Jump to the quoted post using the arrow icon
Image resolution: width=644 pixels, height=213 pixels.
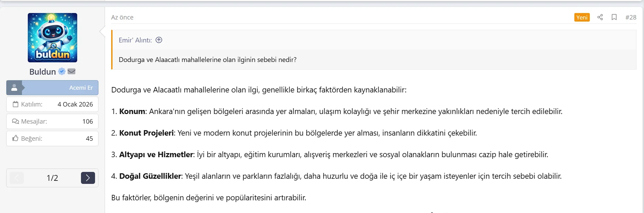[159, 40]
